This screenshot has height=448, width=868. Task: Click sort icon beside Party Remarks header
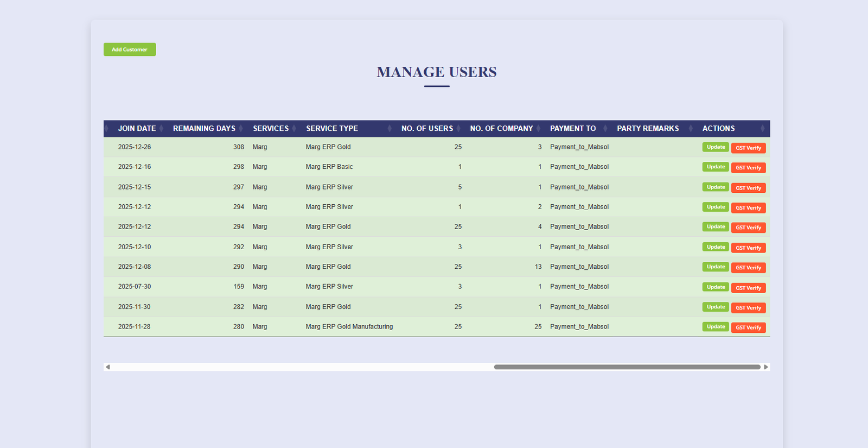691,129
